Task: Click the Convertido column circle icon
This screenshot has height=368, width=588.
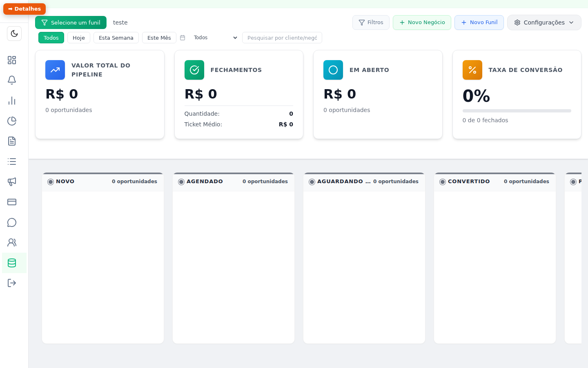Action: pos(443,182)
